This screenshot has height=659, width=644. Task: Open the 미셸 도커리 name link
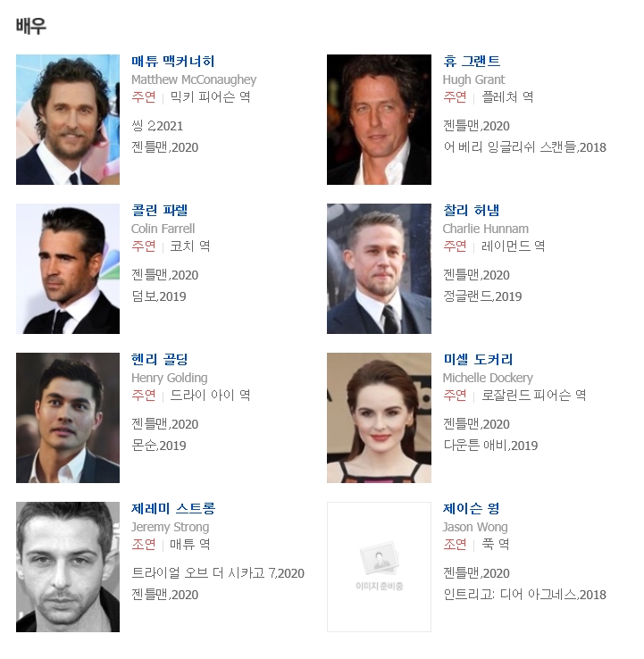click(478, 359)
